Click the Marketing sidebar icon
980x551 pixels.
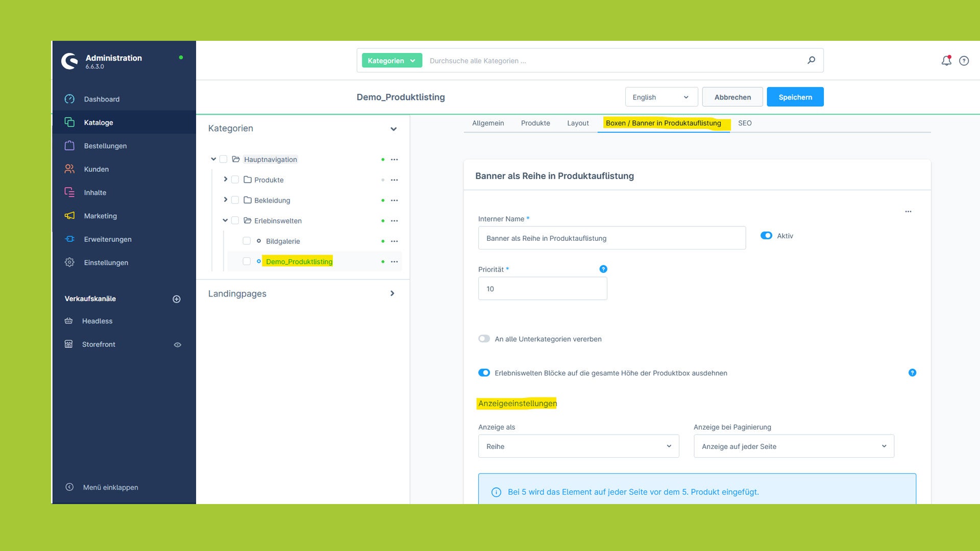pos(69,215)
